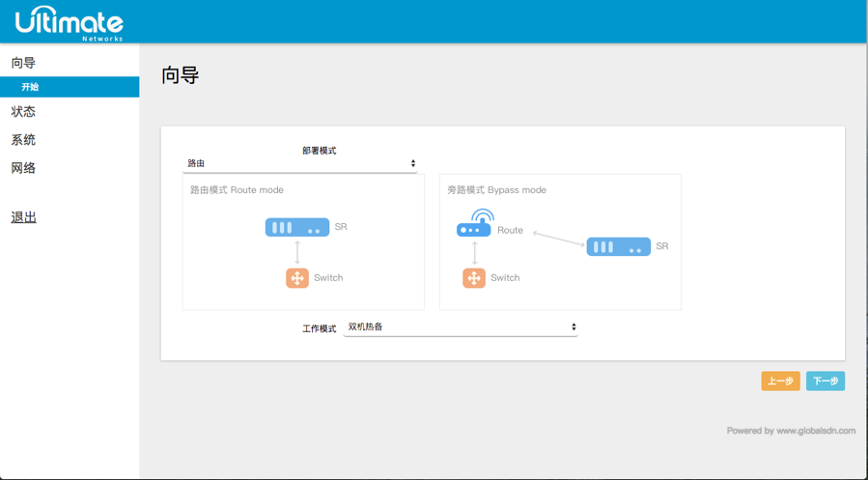
Task: Click the 下一步 next step button
Action: click(x=826, y=381)
